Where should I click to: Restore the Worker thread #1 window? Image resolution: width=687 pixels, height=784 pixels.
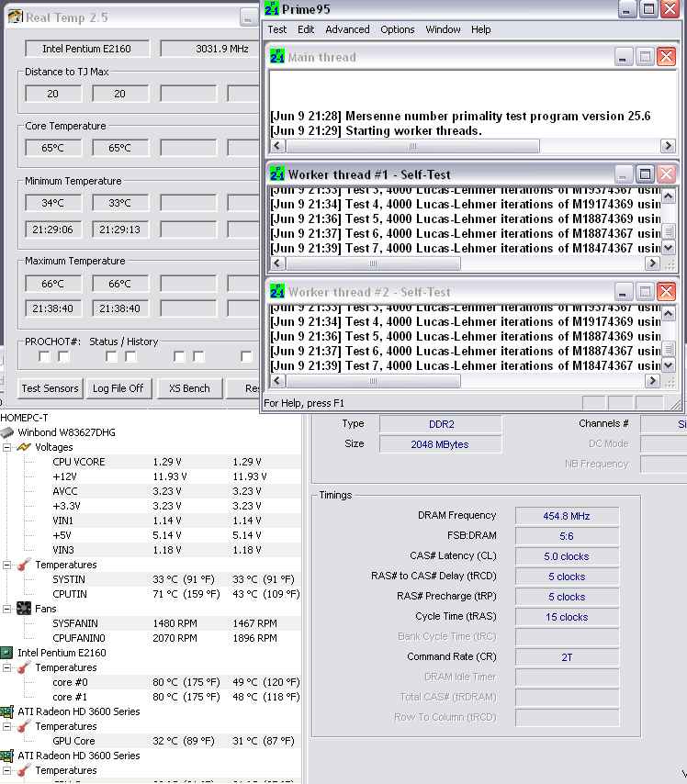point(645,174)
